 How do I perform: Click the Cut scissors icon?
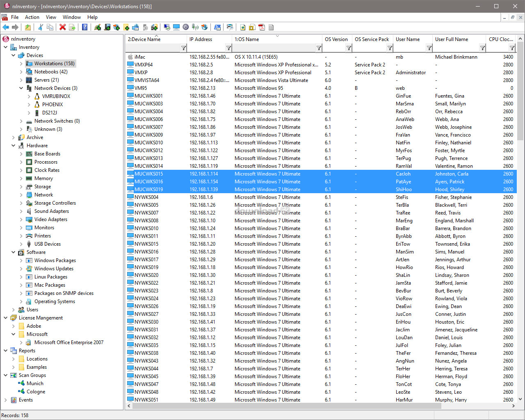click(40, 27)
